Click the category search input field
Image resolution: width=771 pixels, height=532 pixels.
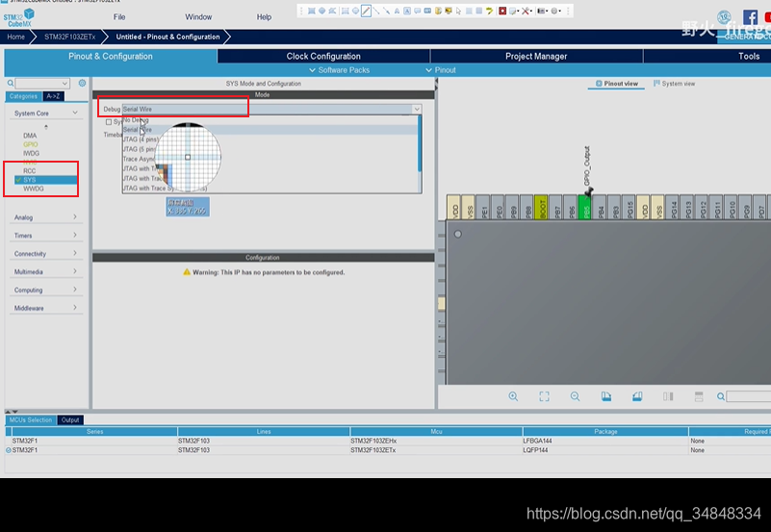(x=42, y=84)
